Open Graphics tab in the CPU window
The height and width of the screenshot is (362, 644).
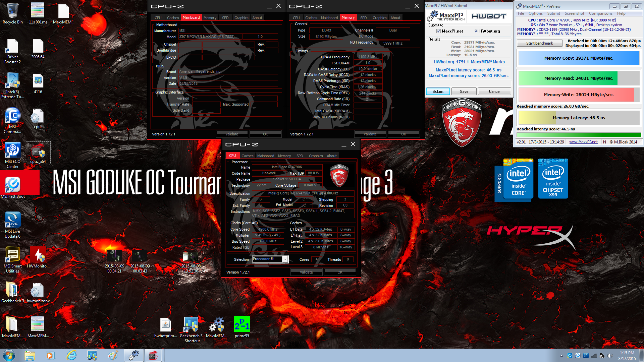316,156
